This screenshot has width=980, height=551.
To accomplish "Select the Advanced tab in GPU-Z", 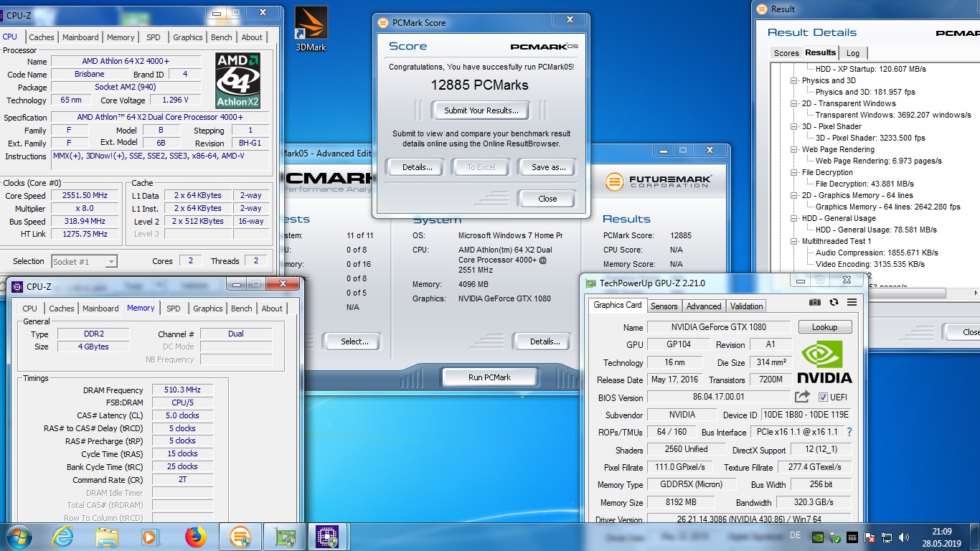I will pyautogui.click(x=704, y=306).
